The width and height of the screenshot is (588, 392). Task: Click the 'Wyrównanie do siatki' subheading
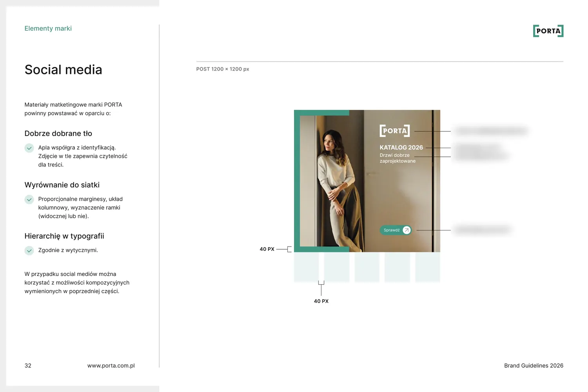coord(62,185)
